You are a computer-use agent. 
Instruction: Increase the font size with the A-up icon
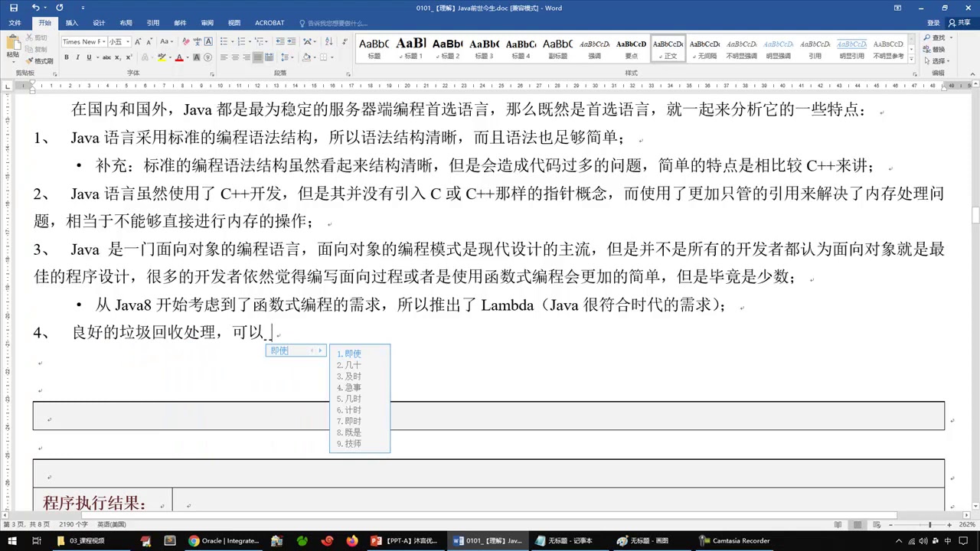tap(138, 41)
